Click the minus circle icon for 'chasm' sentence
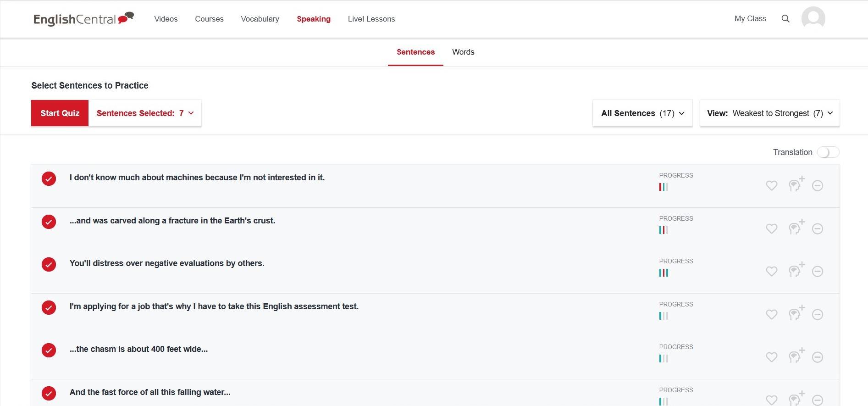The image size is (868, 406). pos(818,357)
